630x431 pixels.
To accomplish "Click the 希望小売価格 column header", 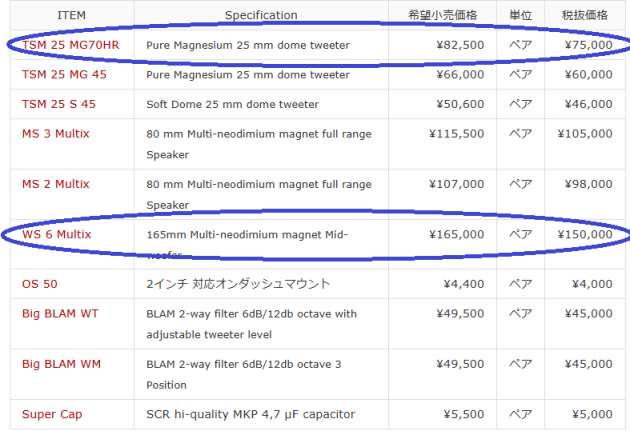I will click(x=443, y=15).
